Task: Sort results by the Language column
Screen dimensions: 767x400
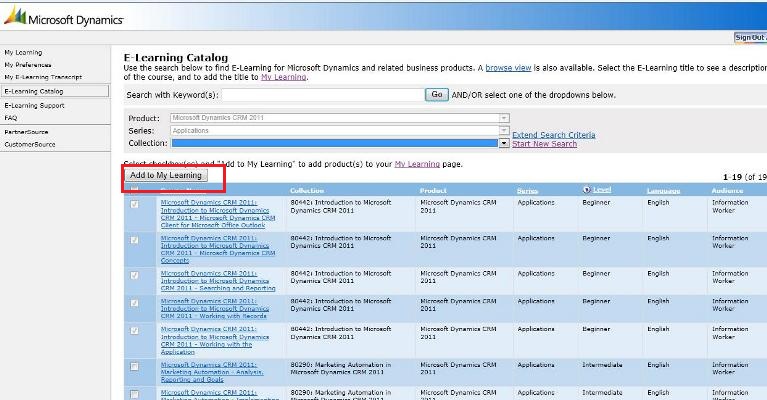Action: click(x=663, y=191)
